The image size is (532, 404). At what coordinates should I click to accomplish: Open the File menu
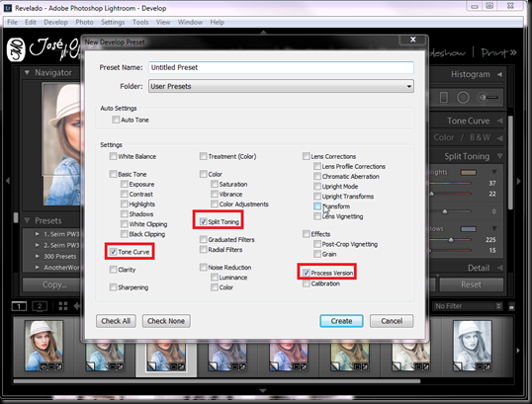pyautogui.click(x=12, y=22)
